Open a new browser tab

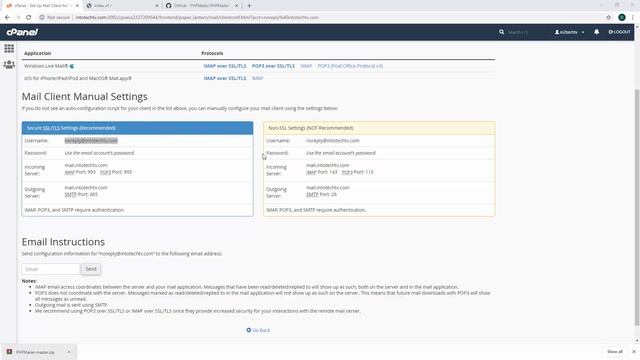pyautogui.click(x=249, y=6)
